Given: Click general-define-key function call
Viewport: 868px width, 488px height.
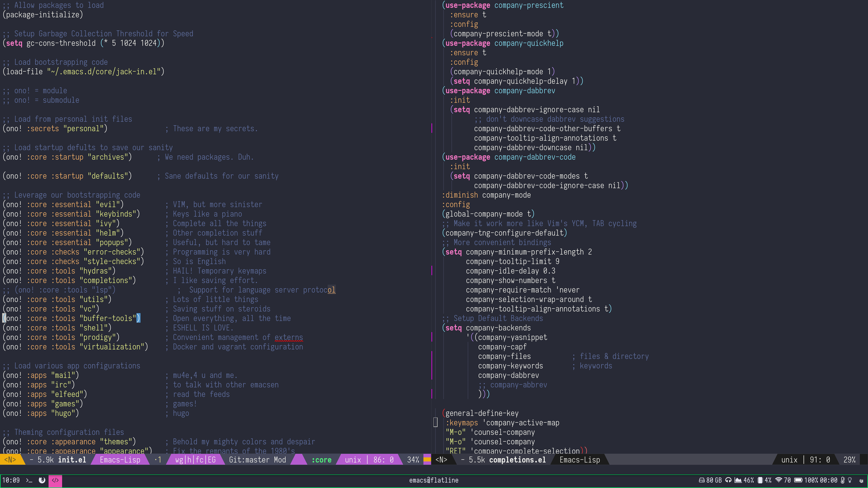Looking at the screenshot, I should (x=482, y=413).
